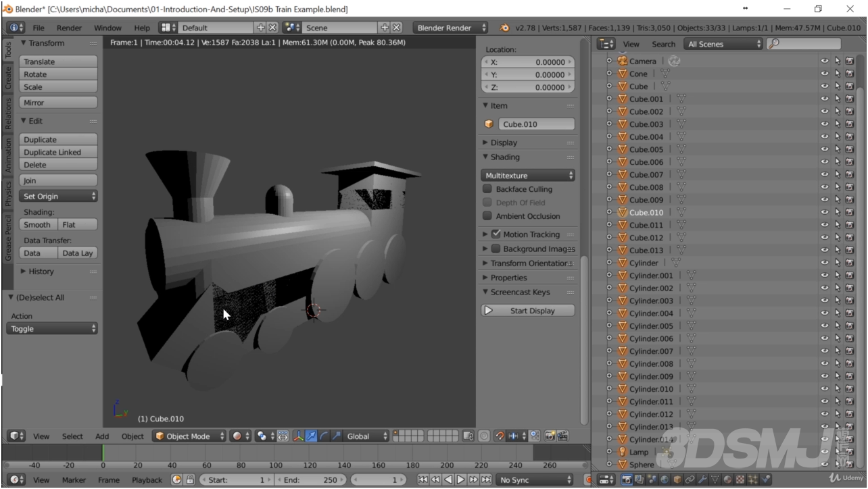Click the scale manipulator icon
The image size is (868, 489).
(336, 436)
